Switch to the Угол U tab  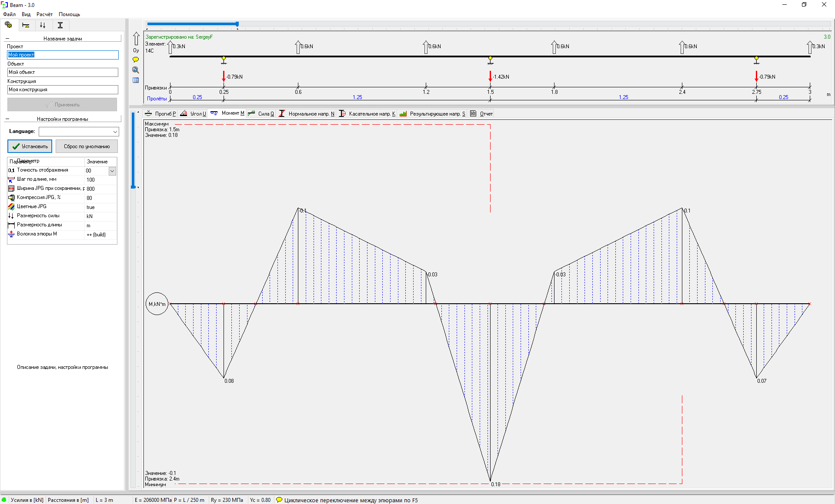(194, 113)
